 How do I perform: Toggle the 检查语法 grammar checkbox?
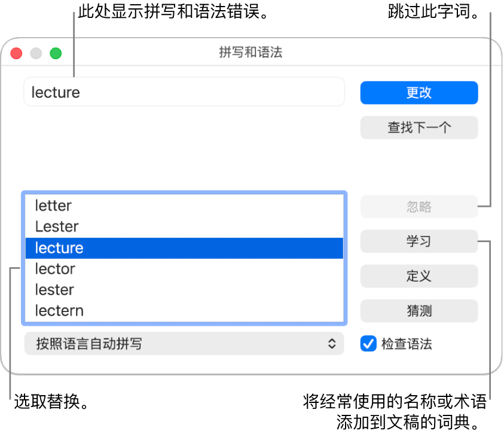point(369,344)
